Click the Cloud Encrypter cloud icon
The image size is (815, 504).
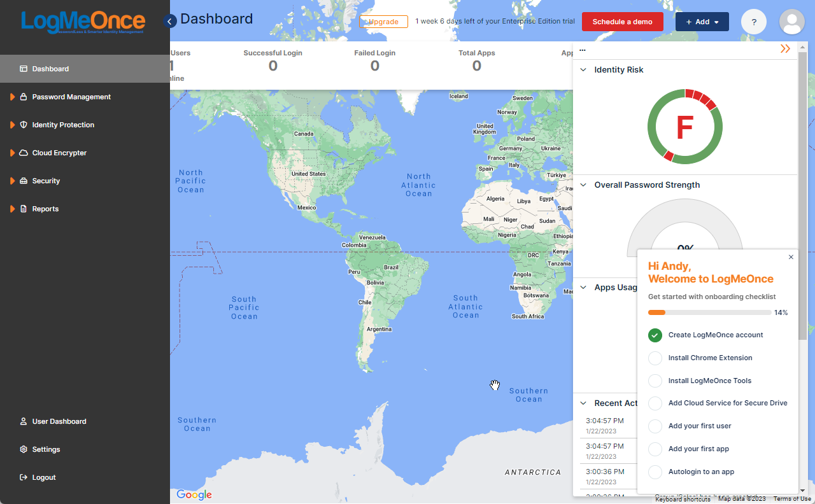pos(24,153)
